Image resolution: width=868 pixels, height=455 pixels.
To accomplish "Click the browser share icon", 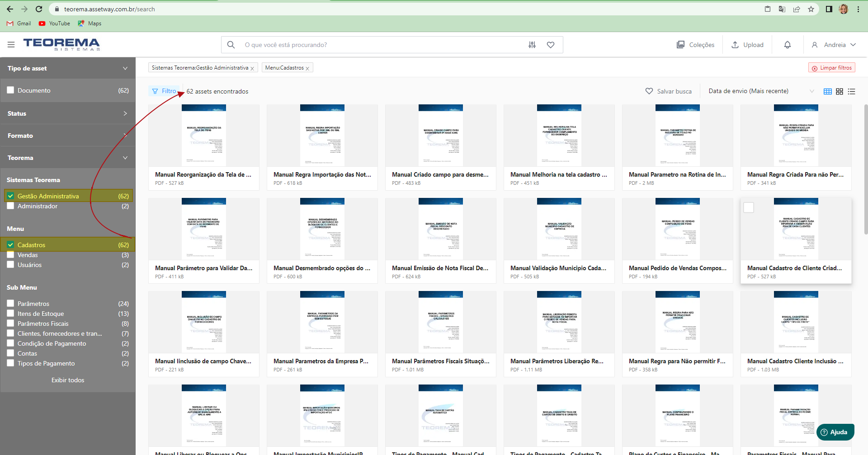I will pos(797,9).
